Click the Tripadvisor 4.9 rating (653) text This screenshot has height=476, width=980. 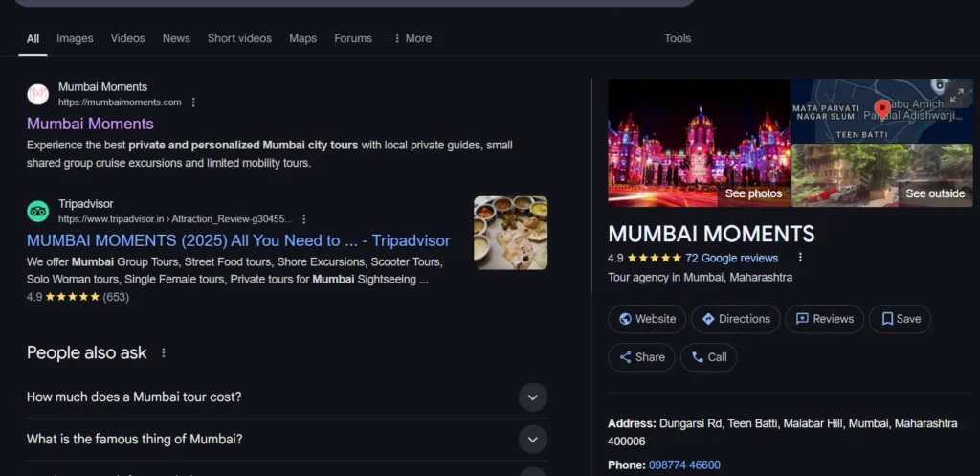coord(78,297)
